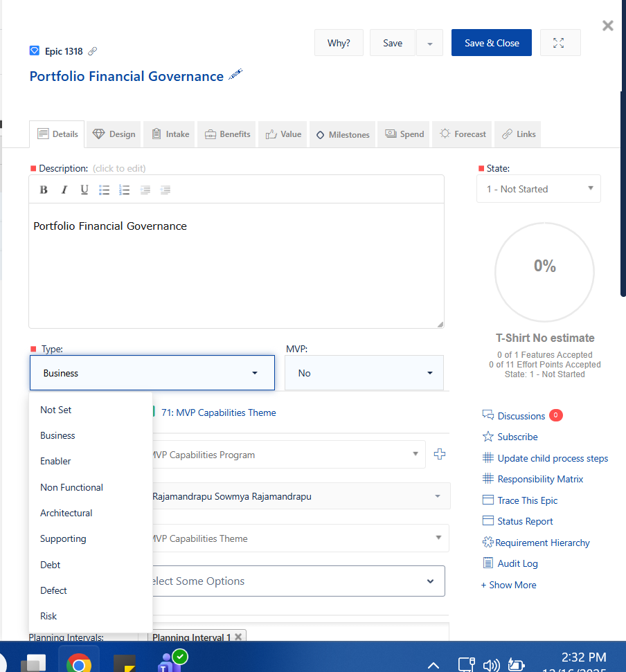Select Risk type option
626x672 pixels.
coord(91,616)
